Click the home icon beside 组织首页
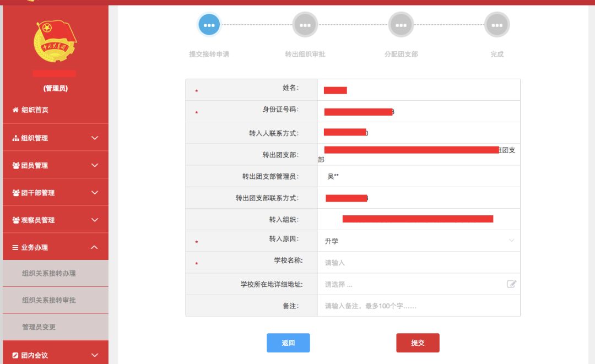This screenshot has height=364, width=595. click(x=17, y=110)
